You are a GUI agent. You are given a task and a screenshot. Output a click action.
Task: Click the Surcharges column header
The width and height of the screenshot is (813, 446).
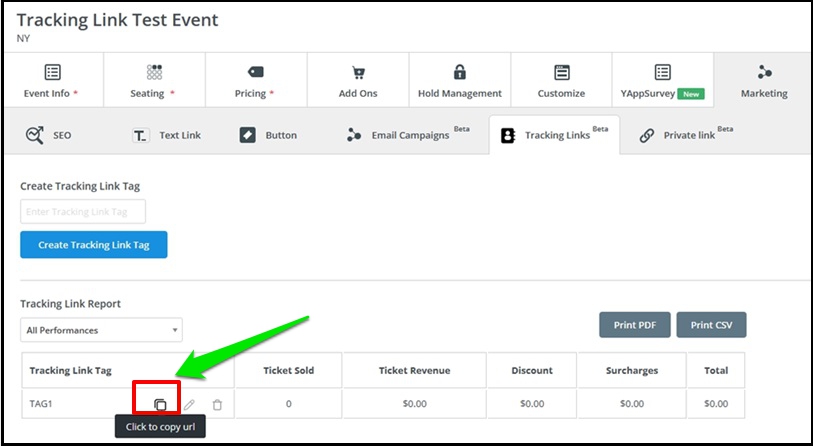pos(632,370)
